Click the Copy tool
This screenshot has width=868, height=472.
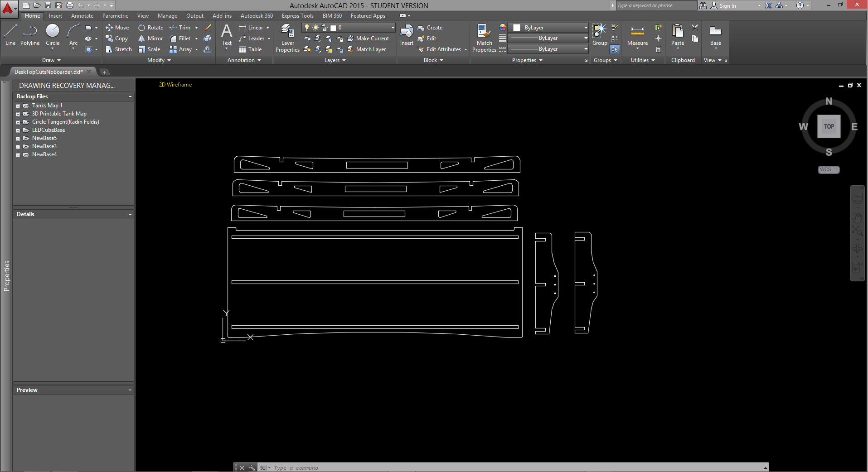[x=117, y=39]
